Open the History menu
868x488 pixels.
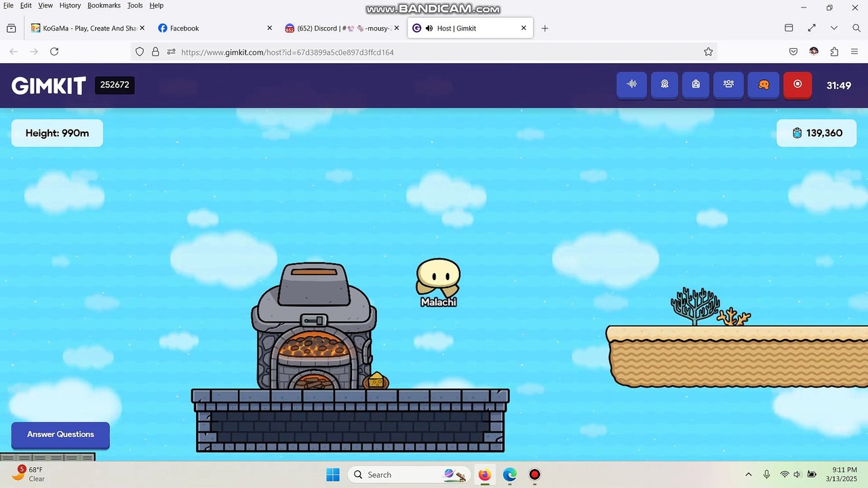click(x=70, y=5)
